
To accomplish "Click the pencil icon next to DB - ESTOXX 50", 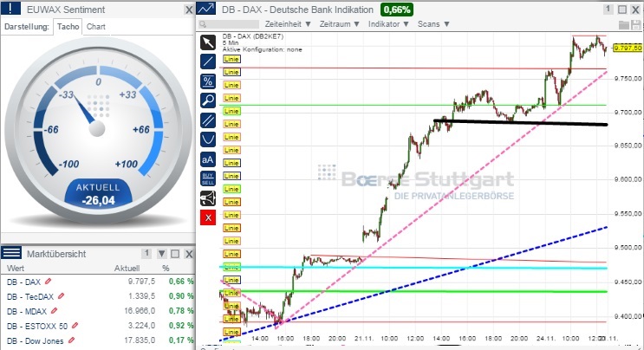I will coord(75,326).
